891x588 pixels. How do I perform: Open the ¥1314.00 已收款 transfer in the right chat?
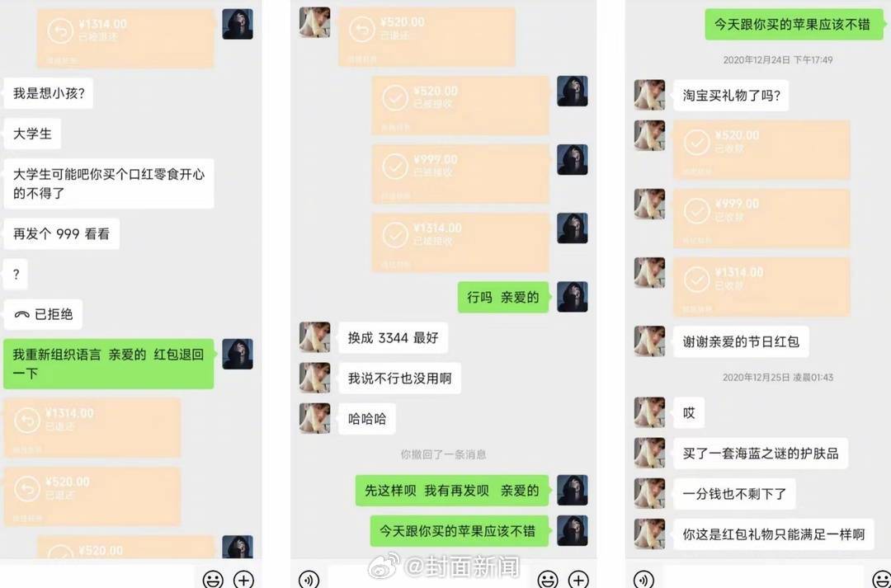[x=761, y=287]
